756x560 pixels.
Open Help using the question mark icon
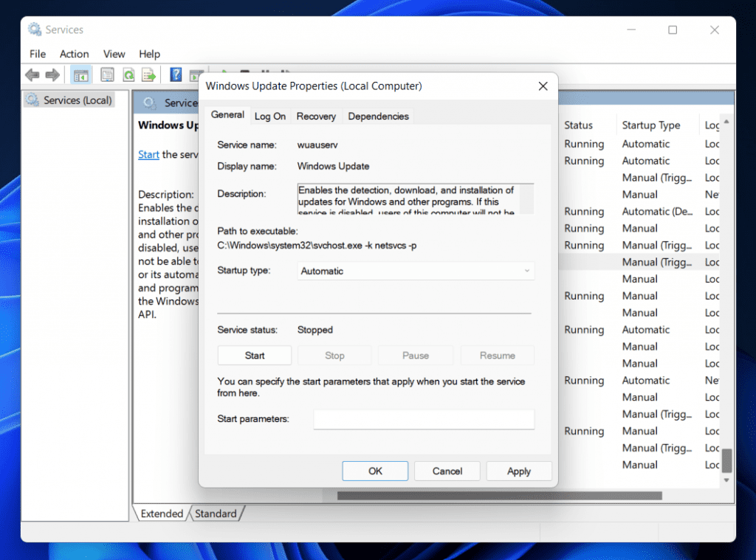(x=175, y=75)
